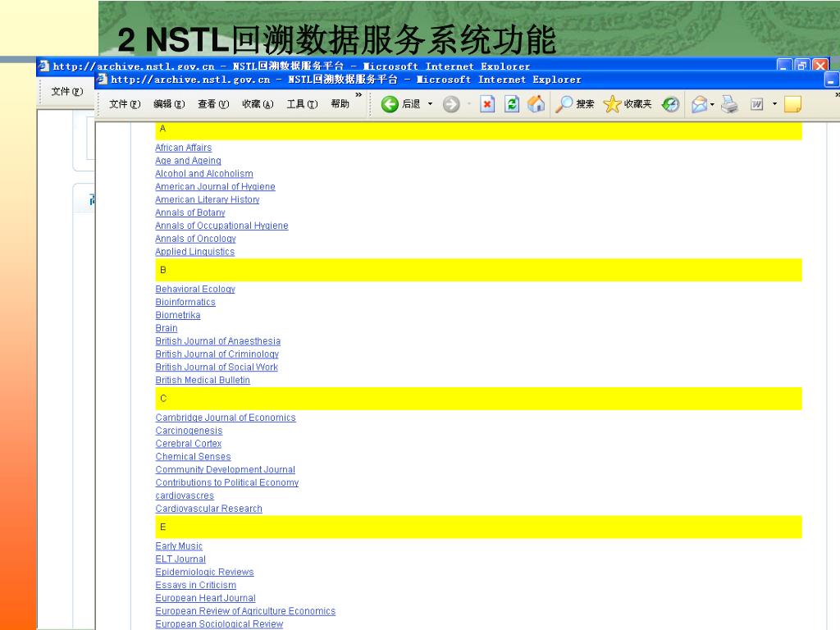Image resolution: width=840 pixels, height=630 pixels.
Task: Open the Annals of Botany link
Action: (190, 212)
